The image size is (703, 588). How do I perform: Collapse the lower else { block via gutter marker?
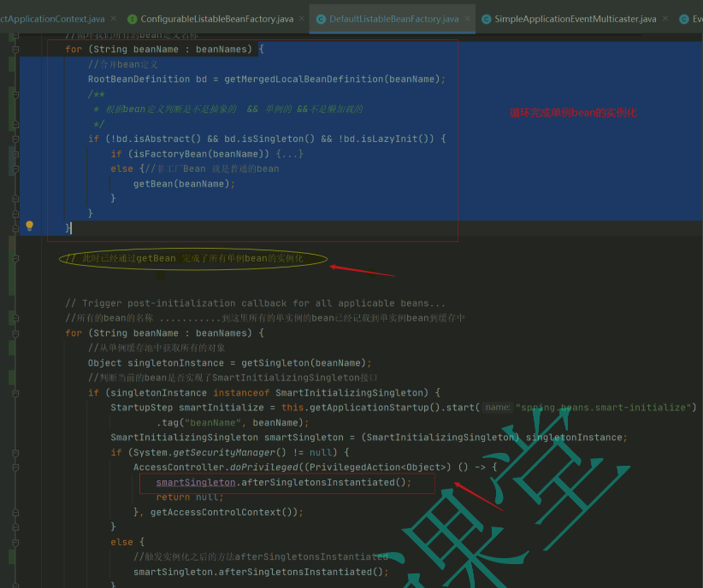click(15, 543)
